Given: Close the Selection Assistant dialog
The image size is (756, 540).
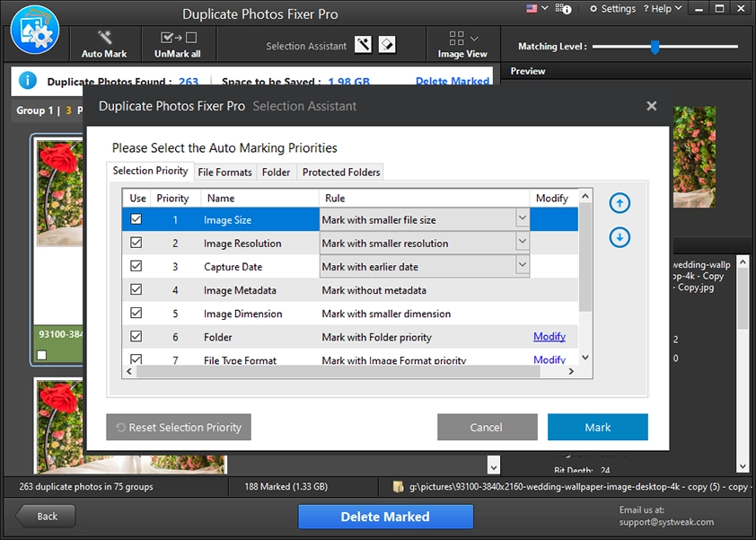Looking at the screenshot, I should (651, 106).
